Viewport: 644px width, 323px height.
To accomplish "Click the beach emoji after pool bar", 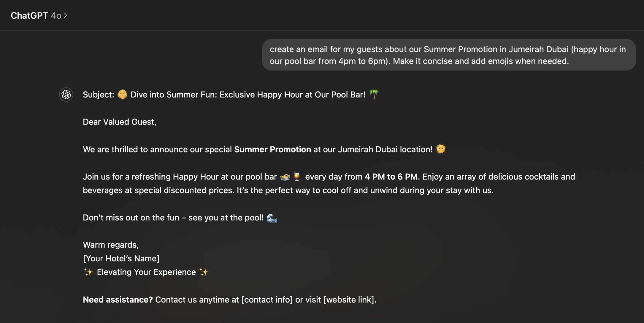I will (x=285, y=177).
